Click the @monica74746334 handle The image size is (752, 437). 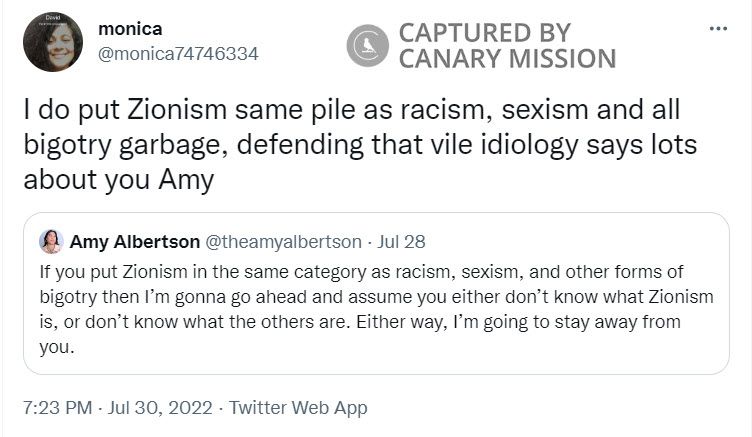tap(178, 54)
